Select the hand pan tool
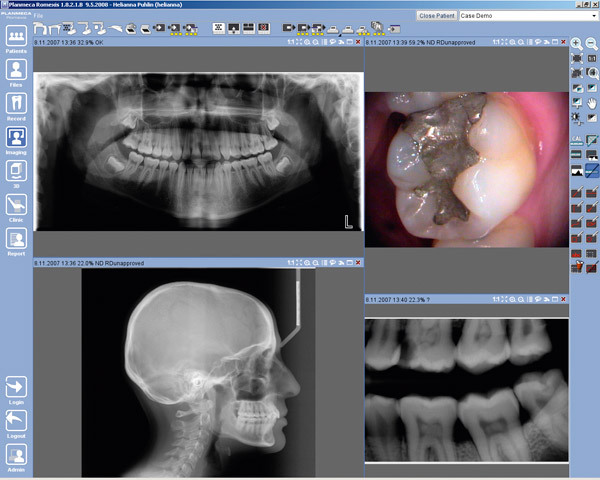 click(592, 103)
